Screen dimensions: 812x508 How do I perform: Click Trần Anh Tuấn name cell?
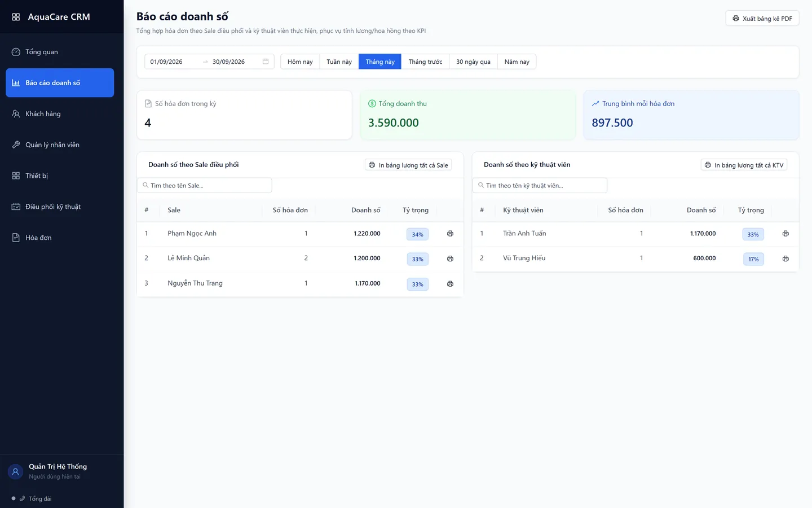click(524, 234)
